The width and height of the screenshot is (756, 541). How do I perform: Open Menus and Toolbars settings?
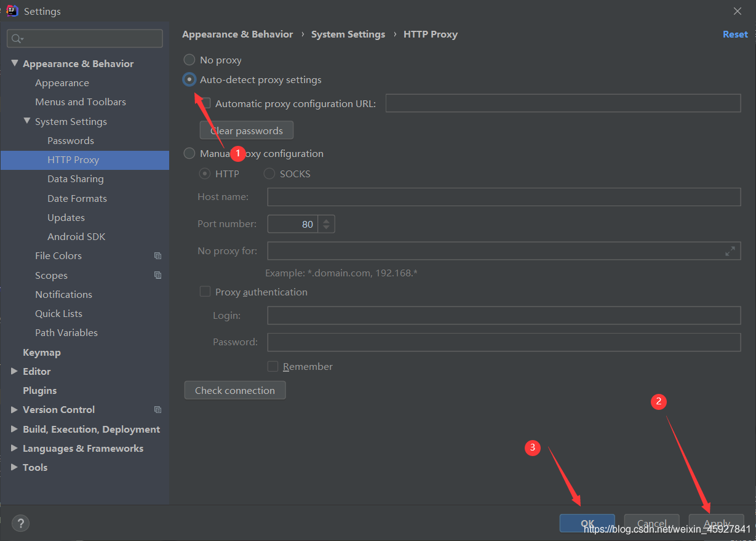(81, 102)
